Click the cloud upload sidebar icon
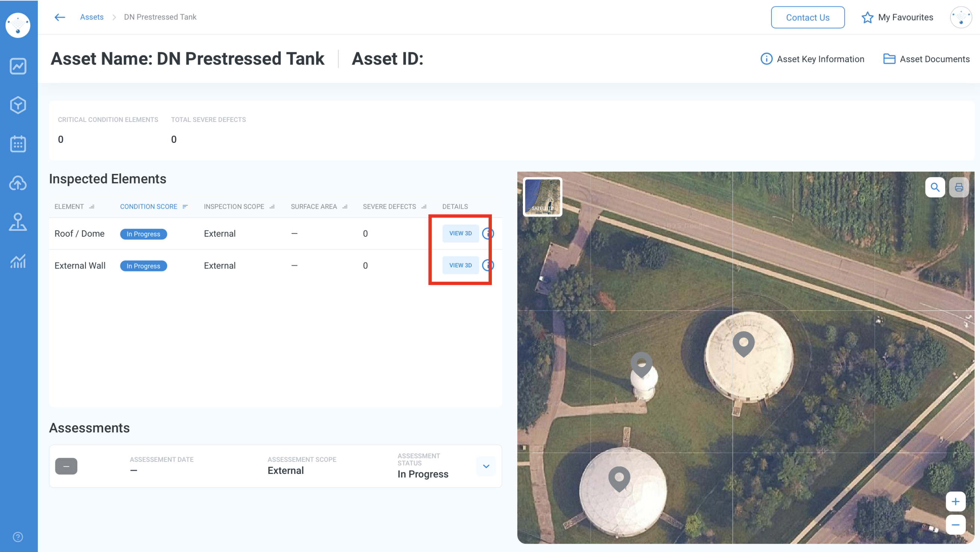Viewport: 980px width, 552px height. (x=18, y=183)
